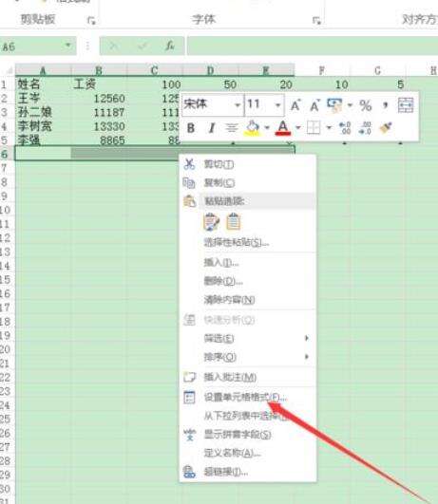
Task: Click the insert function fx button
Action: point(170,46)
